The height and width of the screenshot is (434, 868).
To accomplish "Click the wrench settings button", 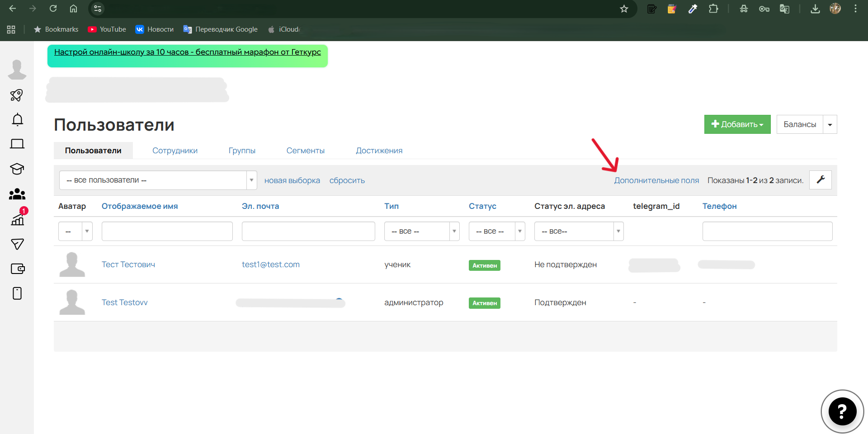I will (820, 180).
